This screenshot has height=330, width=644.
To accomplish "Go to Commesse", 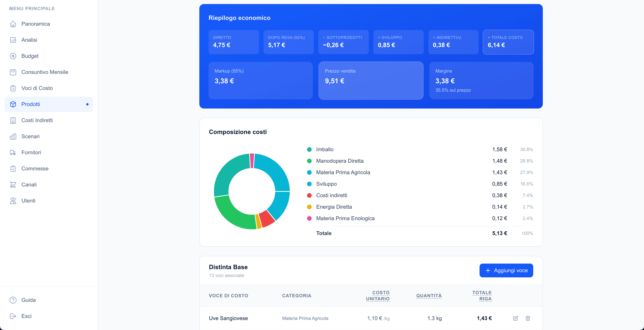I will 49,169.
